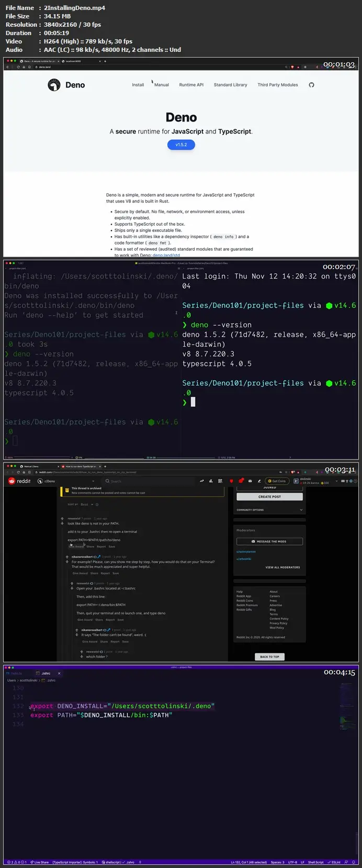This screenshot has width=362, height=868.
Task: Open Runtime API in Deno navigation
Action: [191, 85]
